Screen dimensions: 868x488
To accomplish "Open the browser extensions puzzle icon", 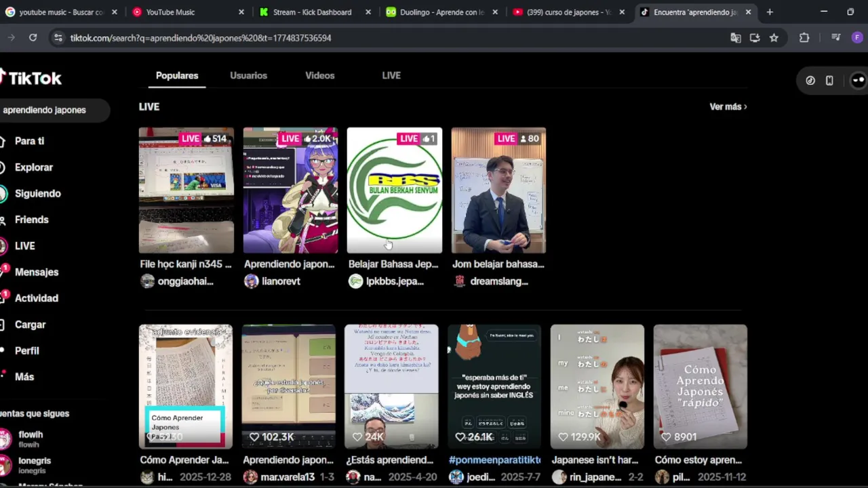I will 804,38.
